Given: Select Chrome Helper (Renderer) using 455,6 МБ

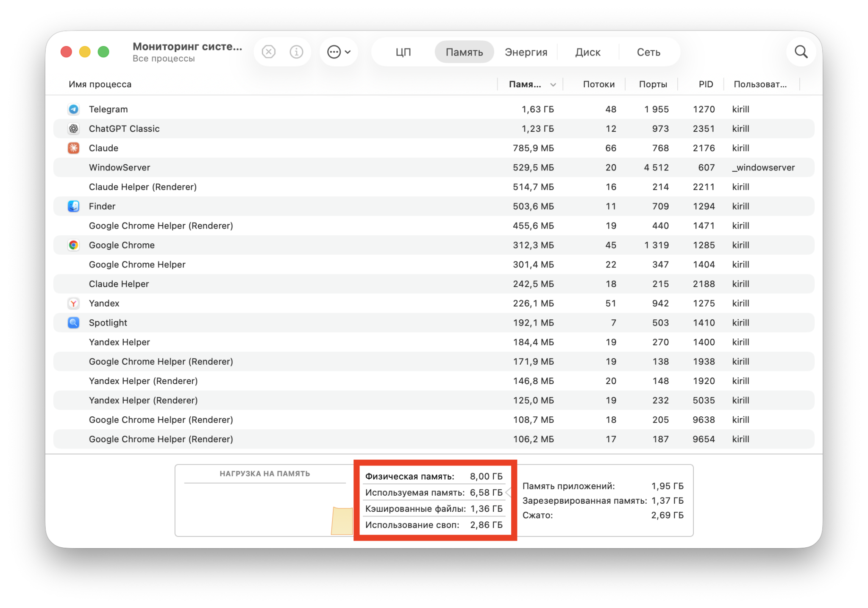Looking at the screenshot, I should point(434,226).
